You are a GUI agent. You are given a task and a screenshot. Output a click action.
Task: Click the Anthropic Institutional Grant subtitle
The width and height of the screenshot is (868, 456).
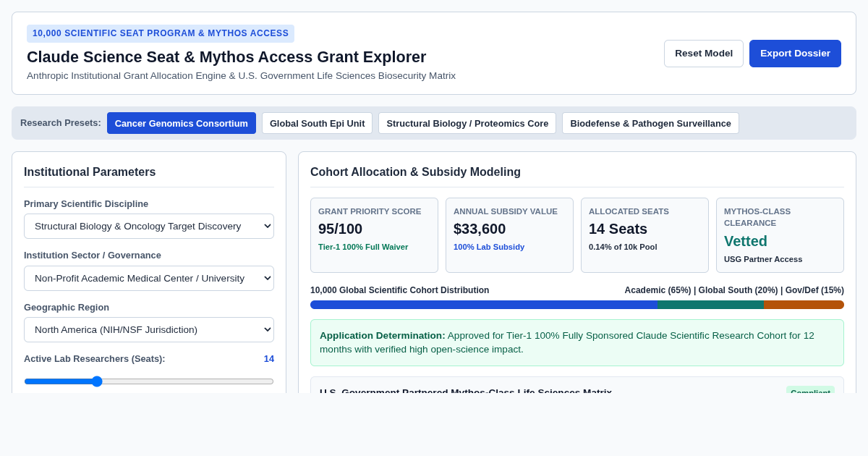coord(241,76)
